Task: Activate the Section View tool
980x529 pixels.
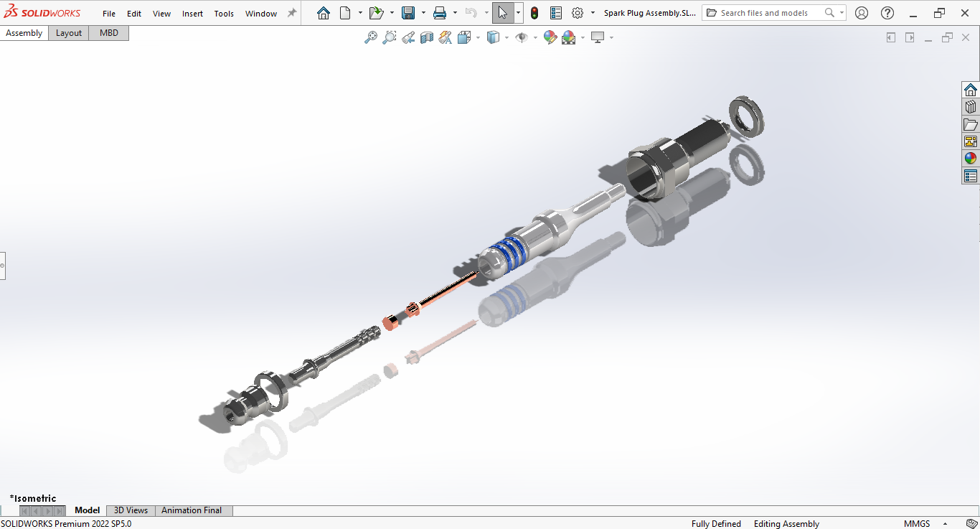Action: pyautogui.click(x=427, y=37)
